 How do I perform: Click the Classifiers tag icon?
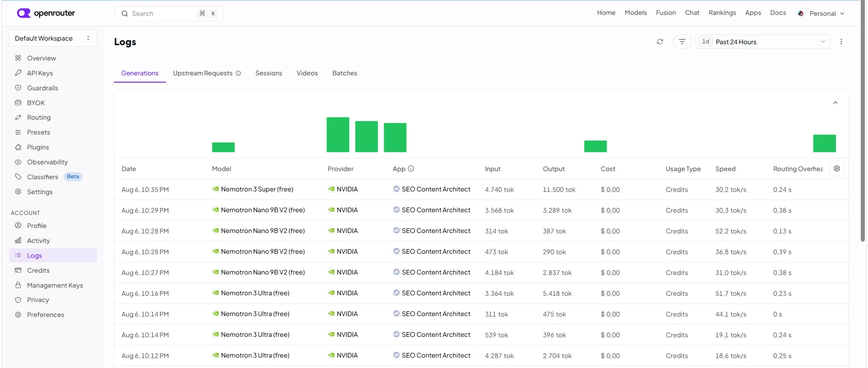(18, 177)
